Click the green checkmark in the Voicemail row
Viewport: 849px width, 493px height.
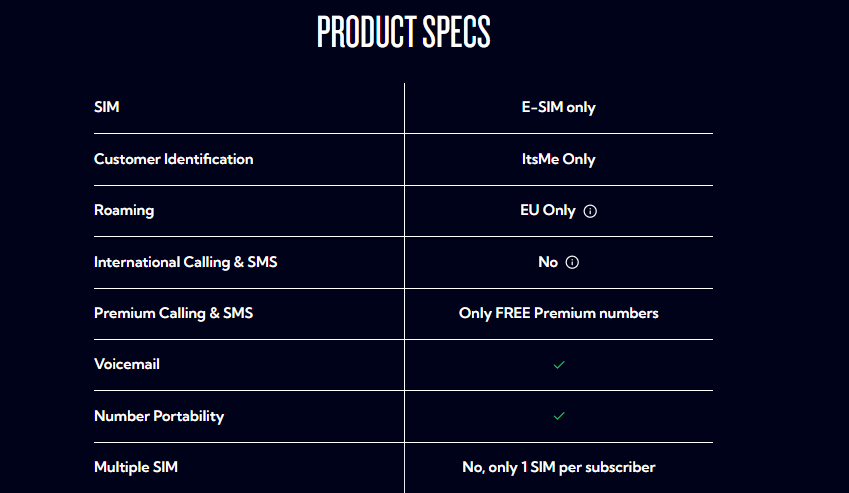559,365
